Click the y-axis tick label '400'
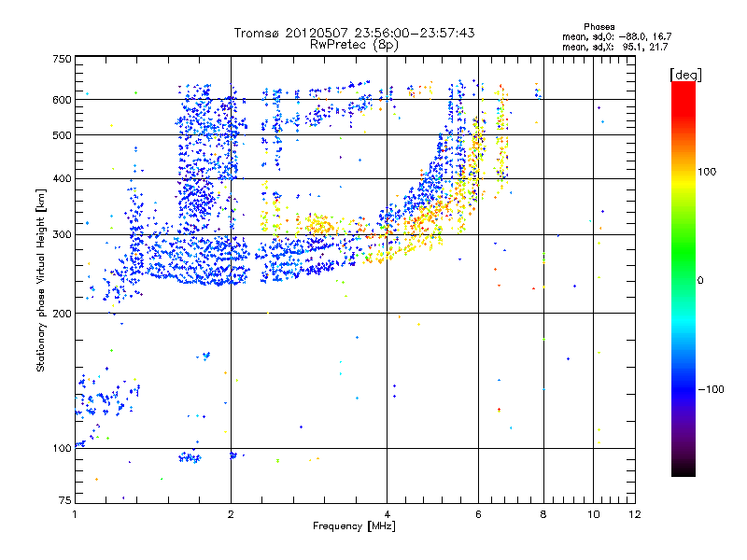The image size is (747, 560). (x=62, y=179)
